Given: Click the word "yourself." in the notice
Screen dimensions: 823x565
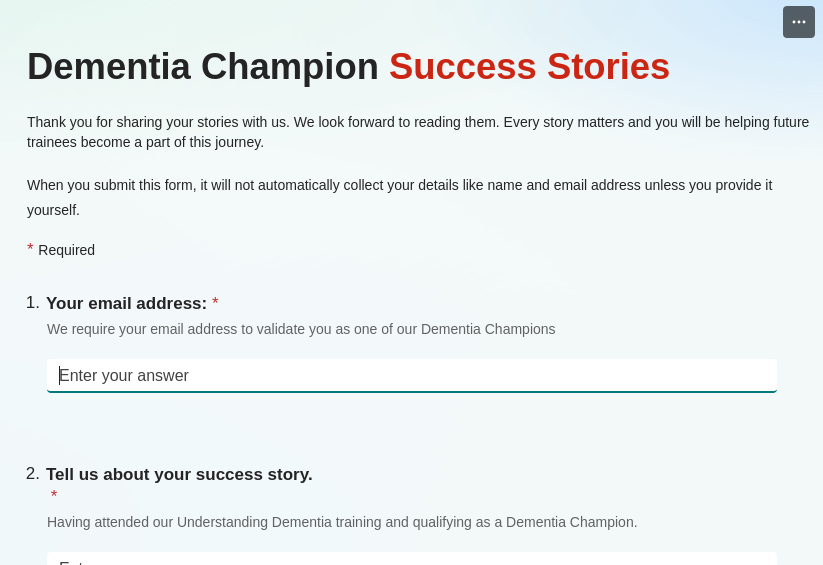Looking at the screenshot, I should [x=53, y=210].
